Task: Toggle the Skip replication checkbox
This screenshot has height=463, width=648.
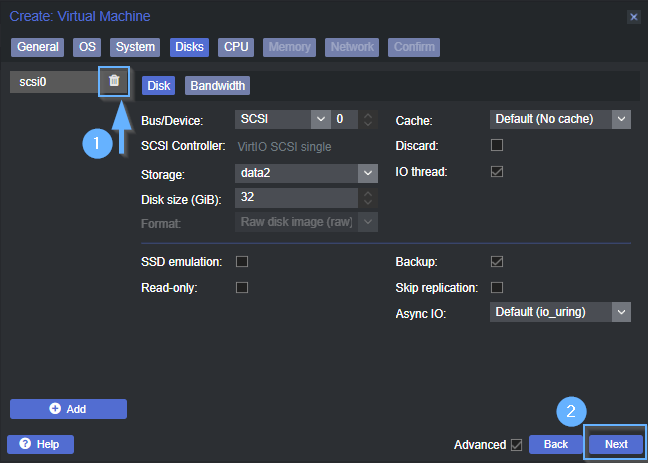Action: tap(496, 288)
